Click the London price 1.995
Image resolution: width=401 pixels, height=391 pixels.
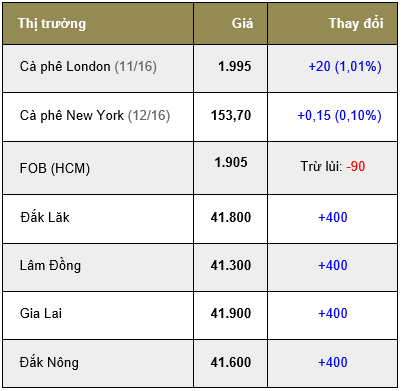tap(234, 66)
